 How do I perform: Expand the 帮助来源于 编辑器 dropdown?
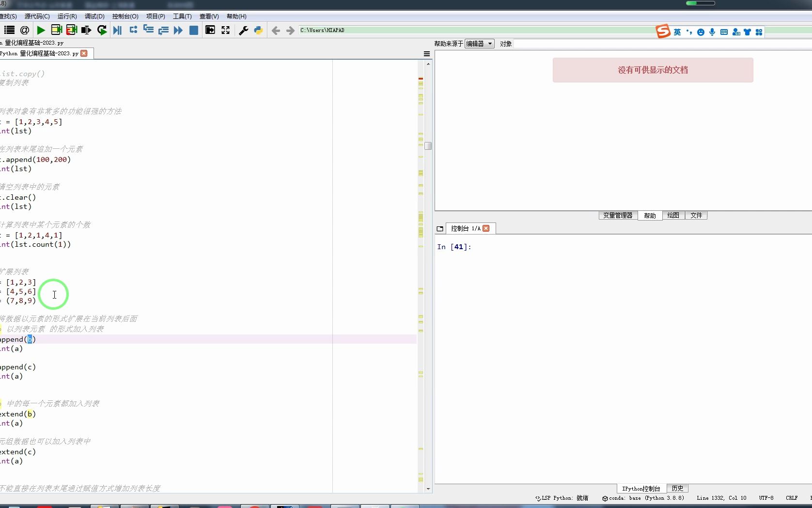click(479, 44)
